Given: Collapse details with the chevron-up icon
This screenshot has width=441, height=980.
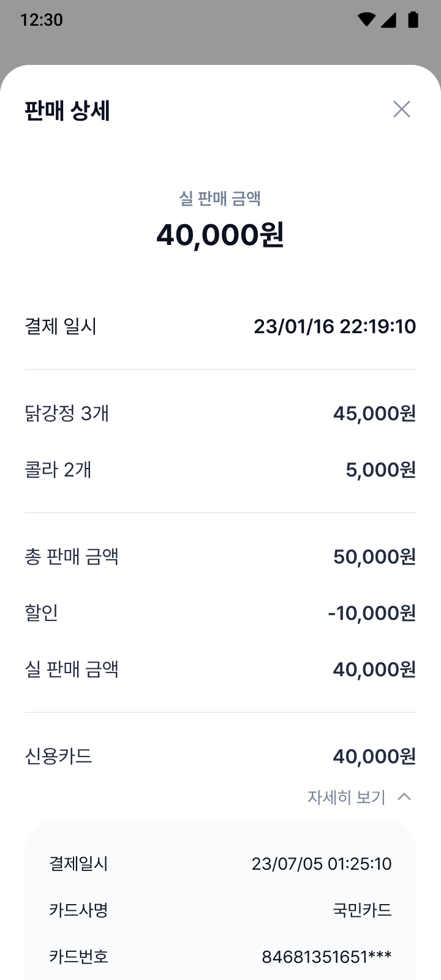Looking at the screenshot, I should (x=404, y=797).
